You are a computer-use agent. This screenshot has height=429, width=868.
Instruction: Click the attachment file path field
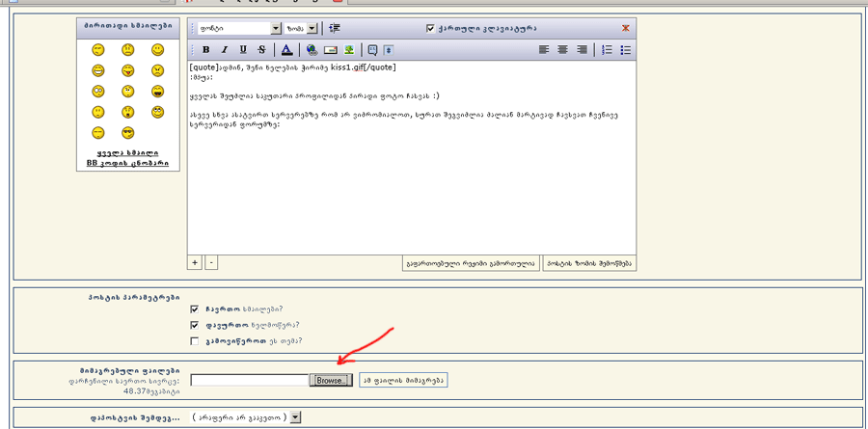tap(250, 381)
